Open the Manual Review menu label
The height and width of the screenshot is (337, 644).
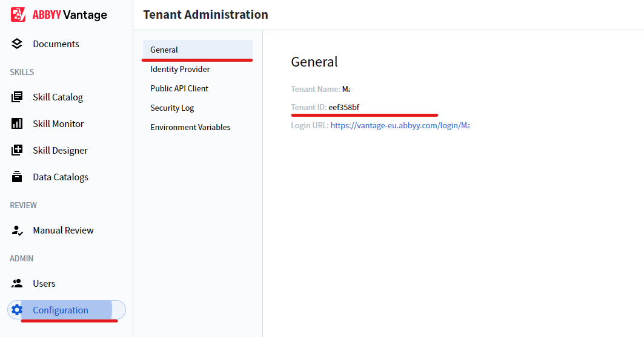(63, 231)
